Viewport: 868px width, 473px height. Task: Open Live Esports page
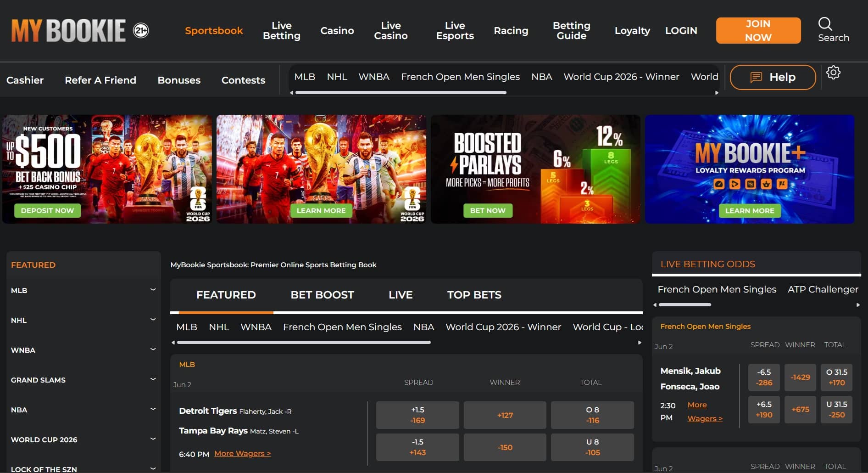point(455,31)
